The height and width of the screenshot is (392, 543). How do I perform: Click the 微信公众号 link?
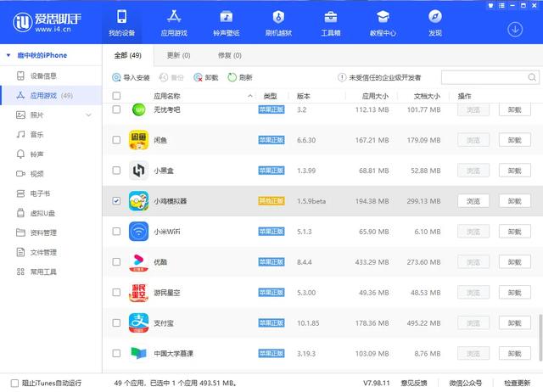[x=466, y=383]
